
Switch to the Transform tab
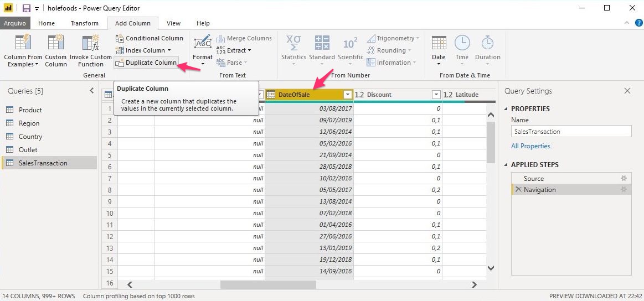coord(84,23)
